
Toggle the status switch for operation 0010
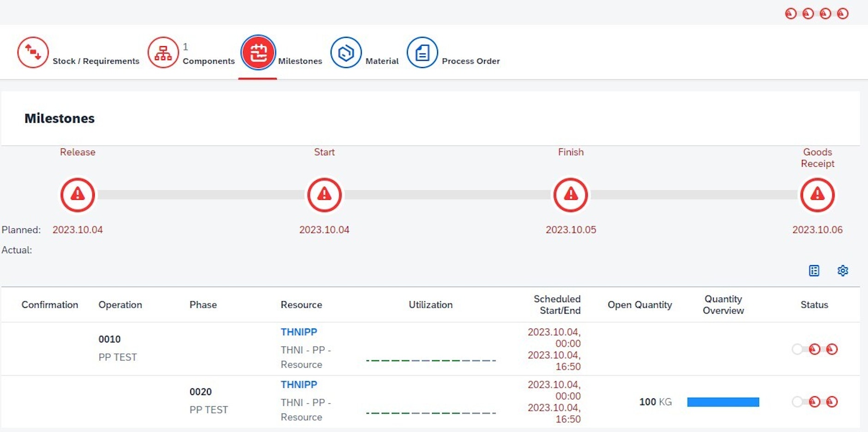(x=798, y=350)
